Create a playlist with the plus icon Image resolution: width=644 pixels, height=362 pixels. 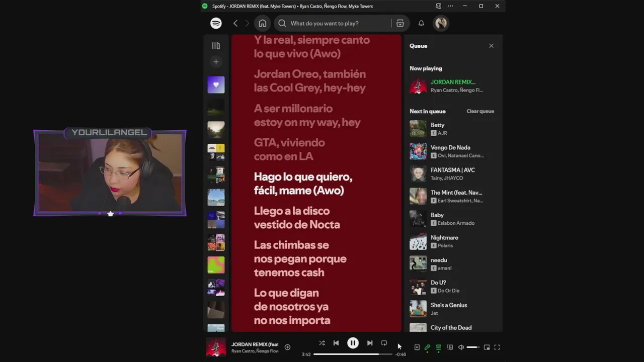point(216,62)
